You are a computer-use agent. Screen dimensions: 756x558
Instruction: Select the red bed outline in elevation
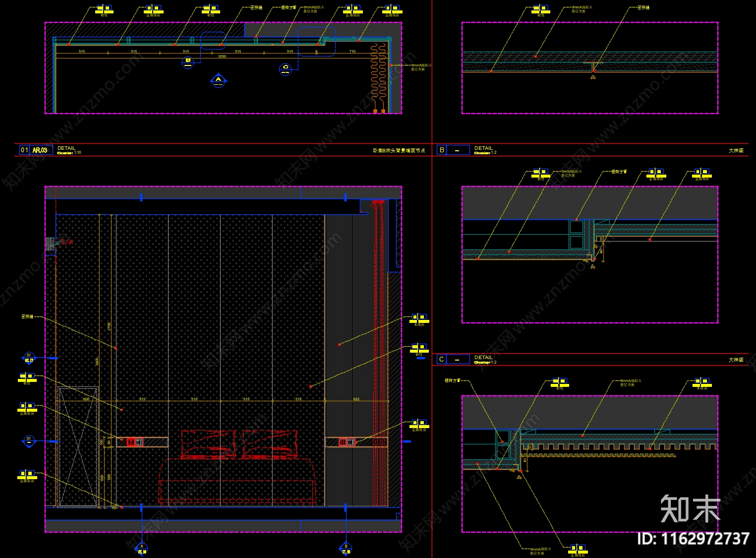point(237,482)
